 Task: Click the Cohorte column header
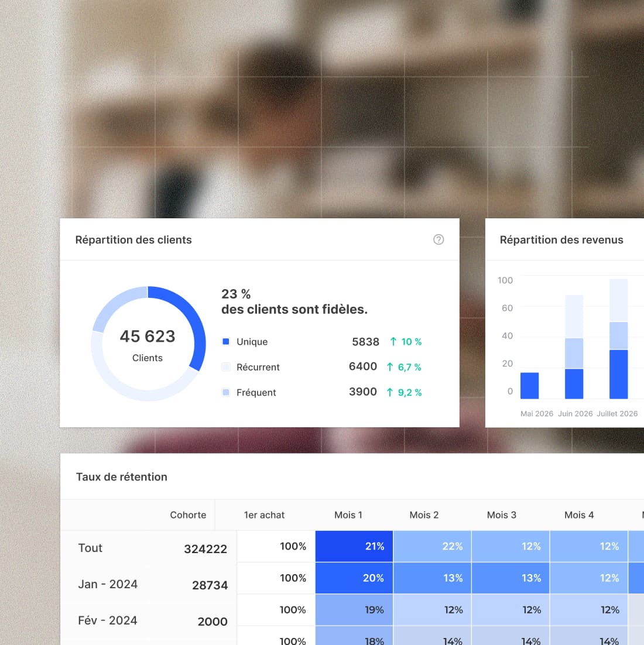188,515
